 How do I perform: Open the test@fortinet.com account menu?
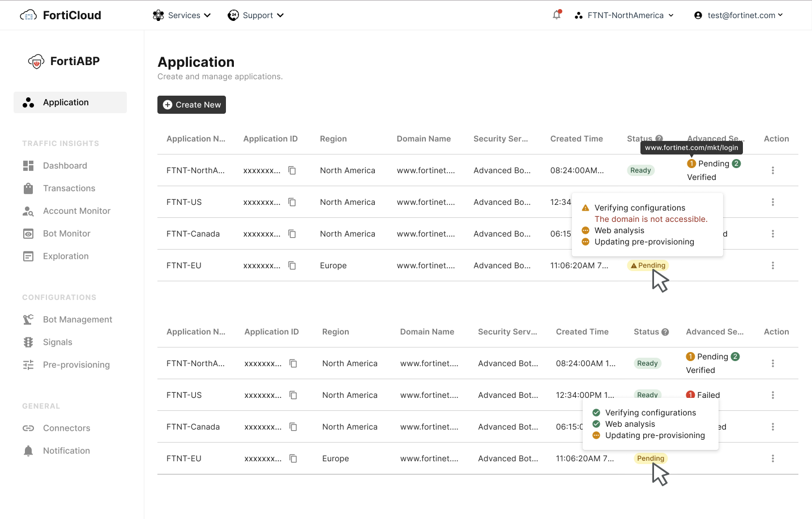[739, 15]
